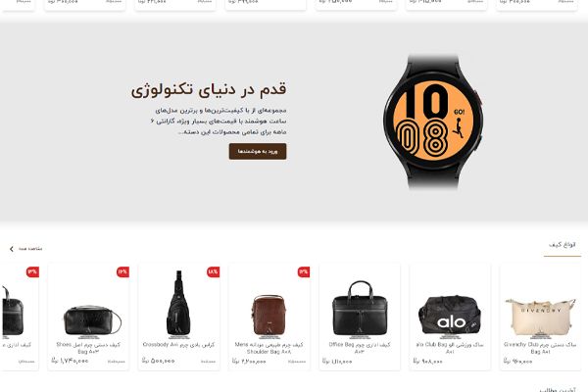Open the Givenchy Club Bag thumbnail
The height and width of the screenshot is (392, 588).
(x=540, y=318)
